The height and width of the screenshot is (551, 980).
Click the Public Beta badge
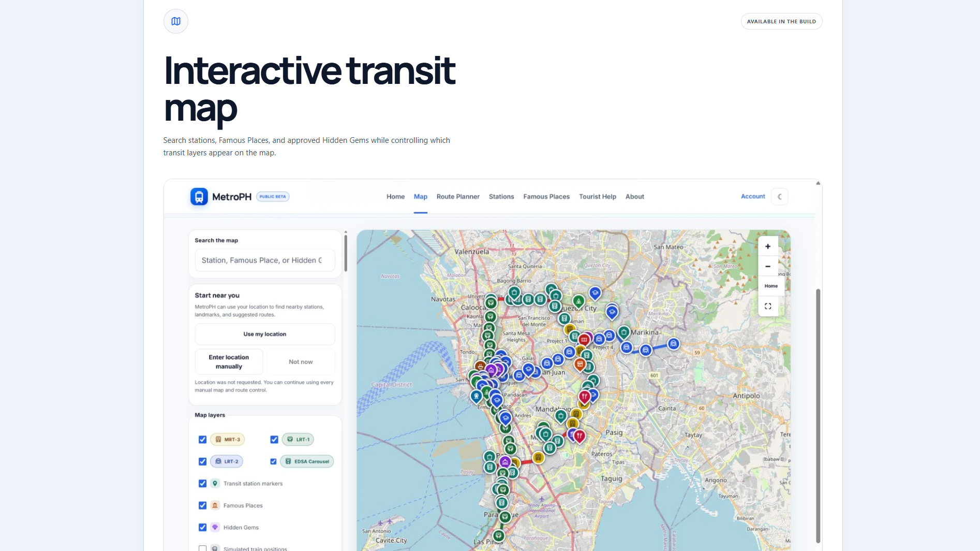(273, 197)
